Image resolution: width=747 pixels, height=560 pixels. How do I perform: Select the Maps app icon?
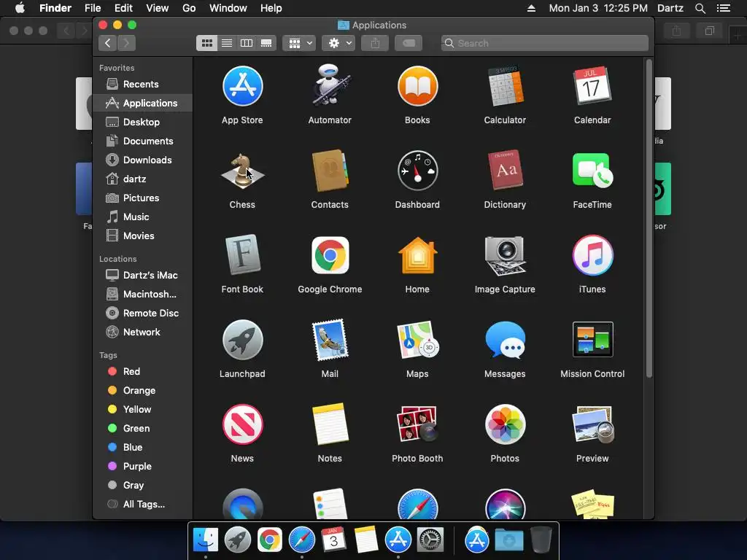[x=417, y=340]
